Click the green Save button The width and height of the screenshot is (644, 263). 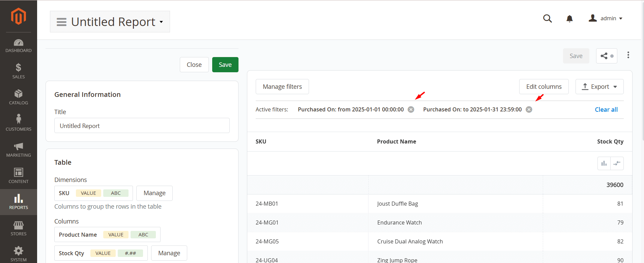225,65
